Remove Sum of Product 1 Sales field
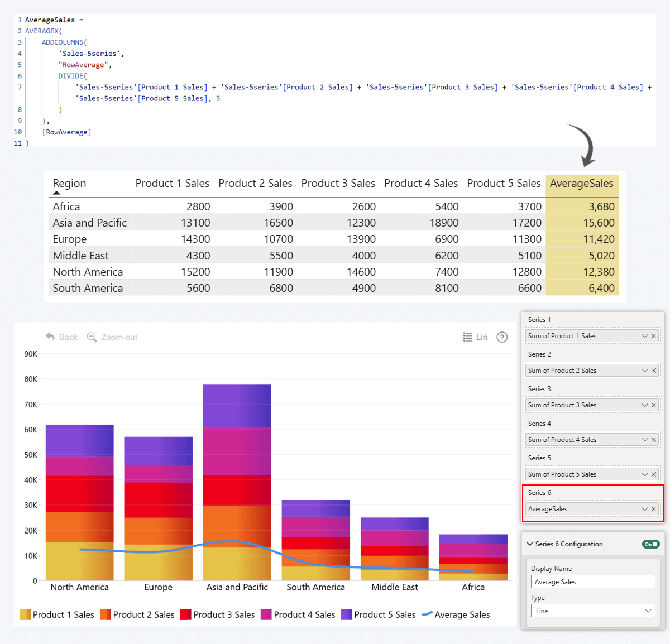The width and height of the screenshot is (670, 644). coord(654,336)
